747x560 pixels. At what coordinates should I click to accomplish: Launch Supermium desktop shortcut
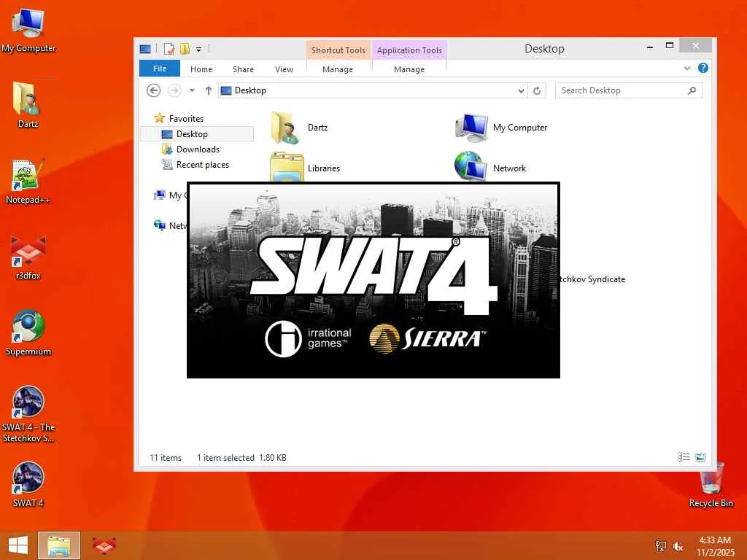28,332
